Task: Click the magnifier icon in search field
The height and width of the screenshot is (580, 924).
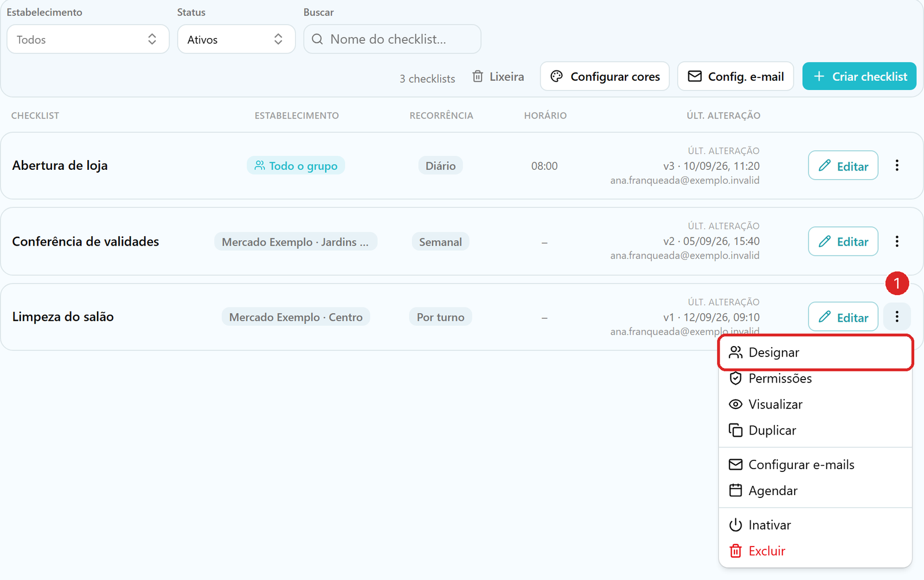Action: (317, 39)
